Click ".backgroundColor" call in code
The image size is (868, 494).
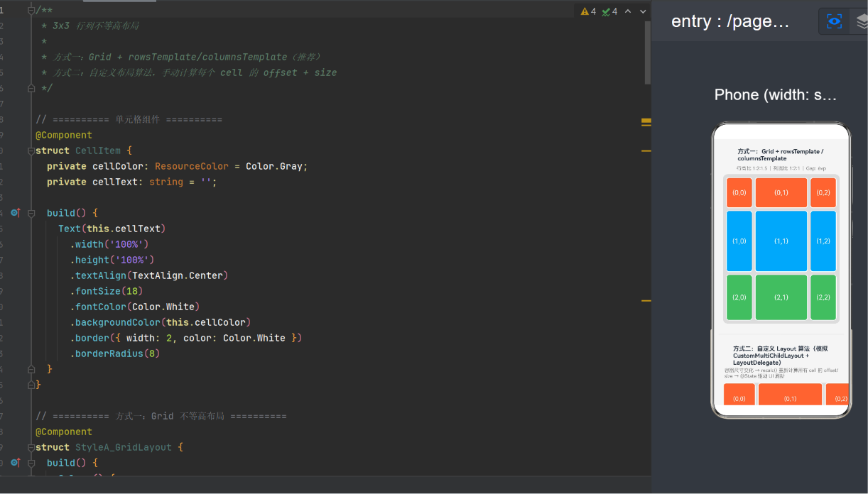pyautogui.click(x=115, y=322)
